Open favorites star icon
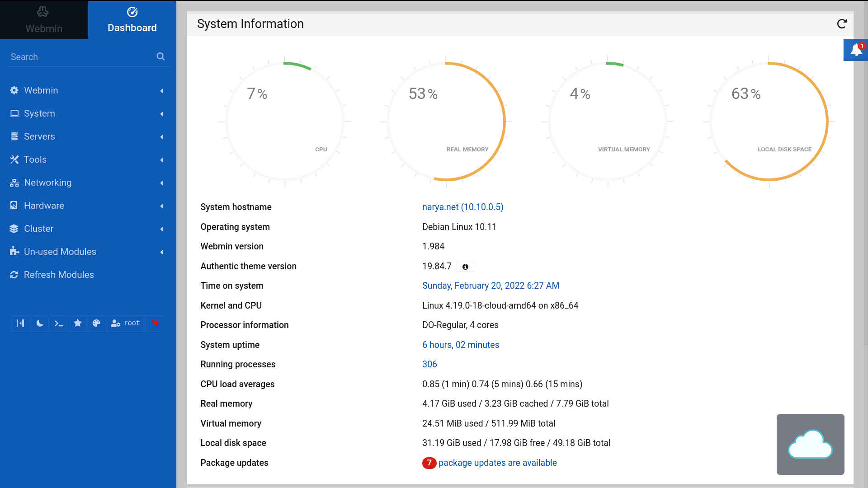 (x=78, y=323)
